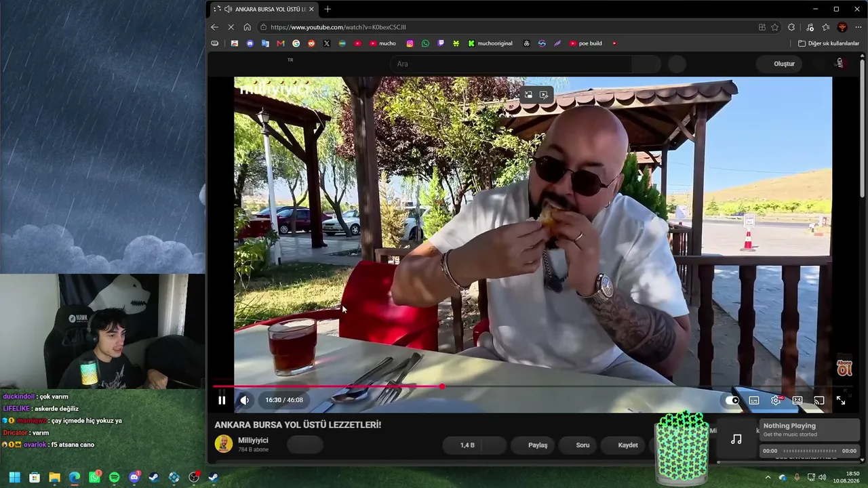Open the Milliyiyici channel name link
868x488 pixels.
pos(253,441)
